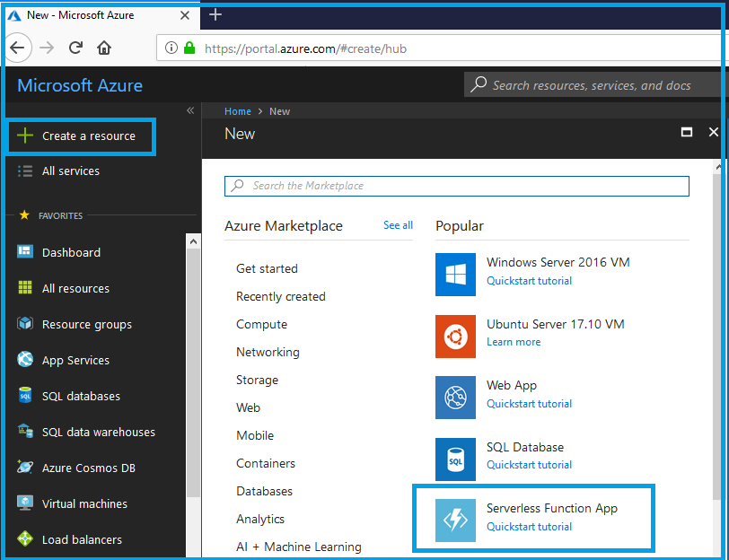
Task: Select the Compute marketplace category
Action: click(262, 324)
